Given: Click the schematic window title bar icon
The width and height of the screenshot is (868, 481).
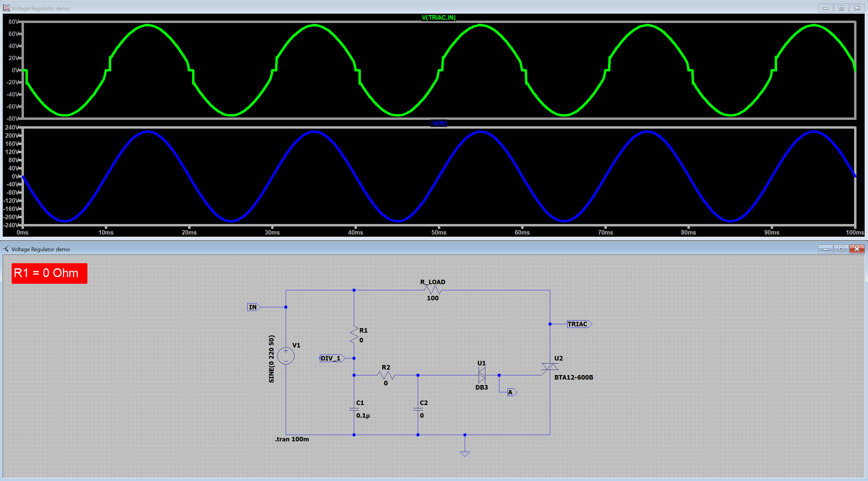Looking at the screenshot, I should coord(6,249).
